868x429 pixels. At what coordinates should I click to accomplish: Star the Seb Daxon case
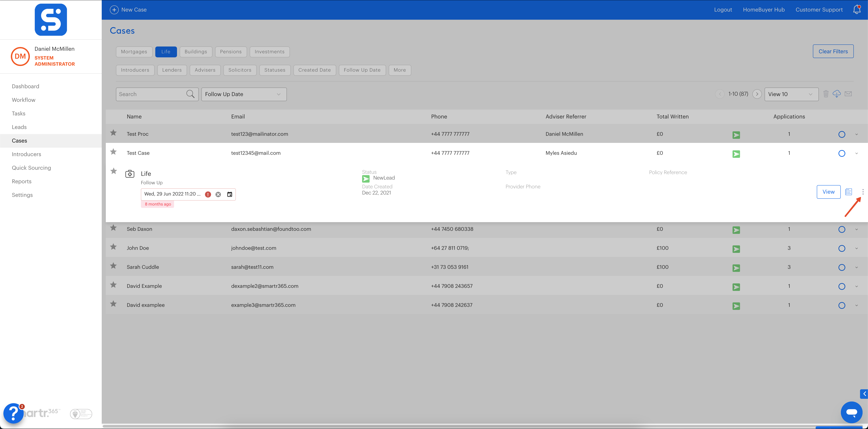(114, 228)
